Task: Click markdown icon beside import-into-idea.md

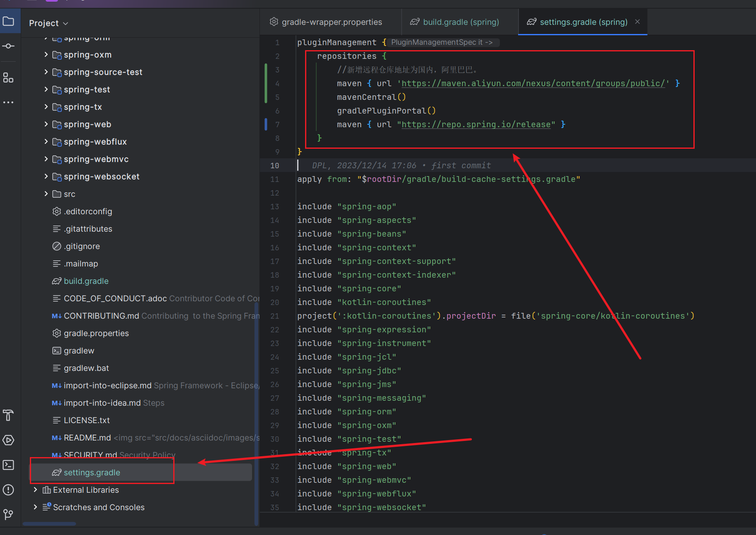Action: (57, 403)
